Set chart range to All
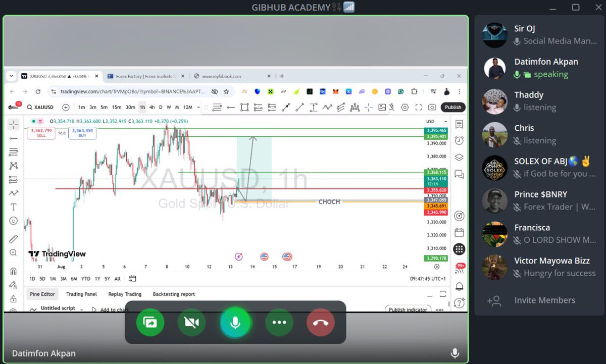The image size is (606, 364). pyautogui.click(x=118, y=279)
